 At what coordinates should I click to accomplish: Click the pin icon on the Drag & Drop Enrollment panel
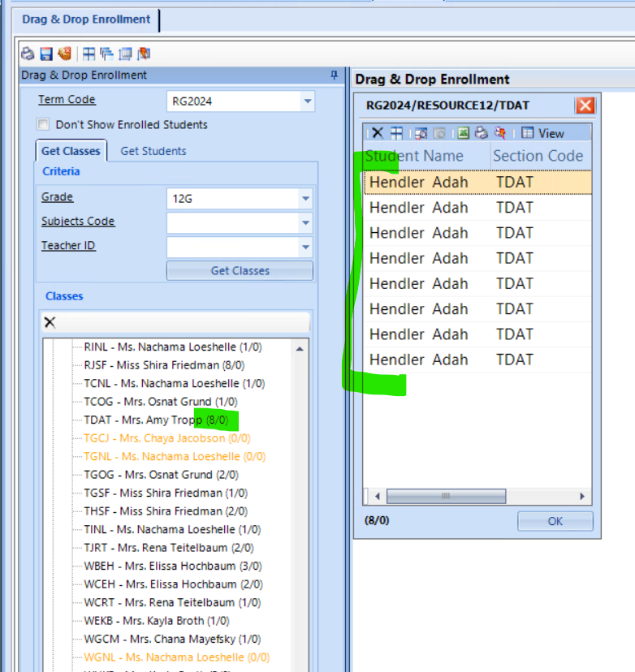click(x=334, y=75)
